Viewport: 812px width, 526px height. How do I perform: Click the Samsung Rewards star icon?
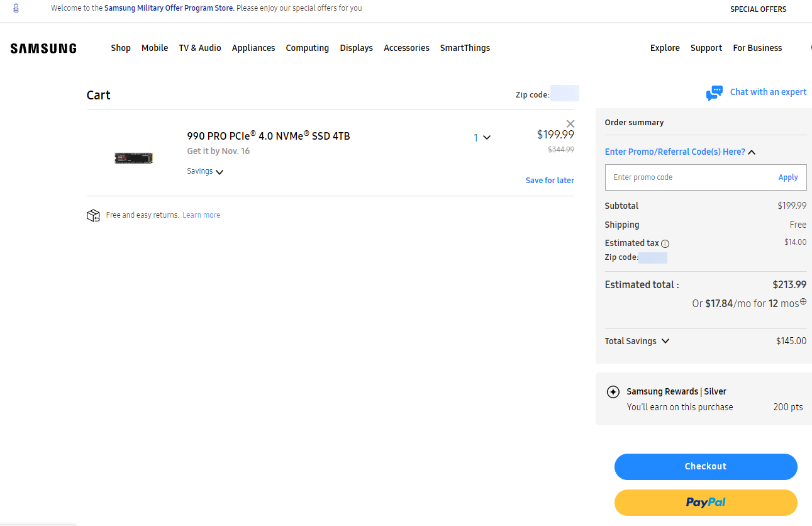(613, 392)
